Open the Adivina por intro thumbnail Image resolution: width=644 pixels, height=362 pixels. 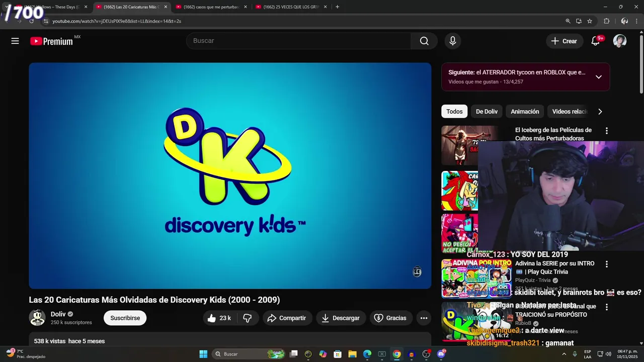pyautogui.click(x=476, y=279)
